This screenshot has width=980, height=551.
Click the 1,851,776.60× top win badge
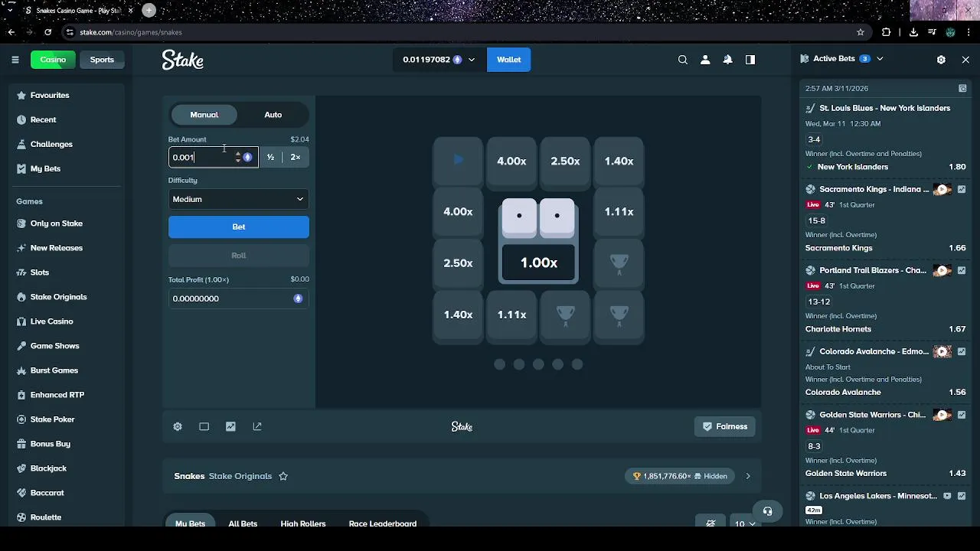[x=680, y=476]
